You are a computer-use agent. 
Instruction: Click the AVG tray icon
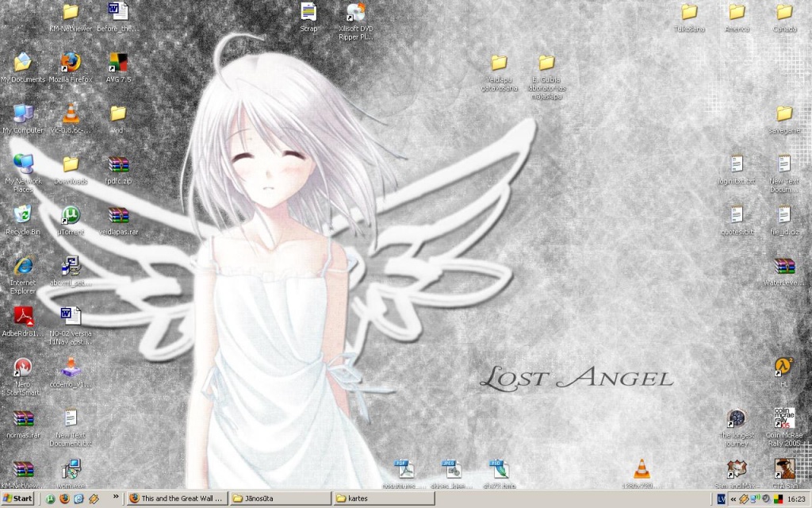tap(778, 498)
